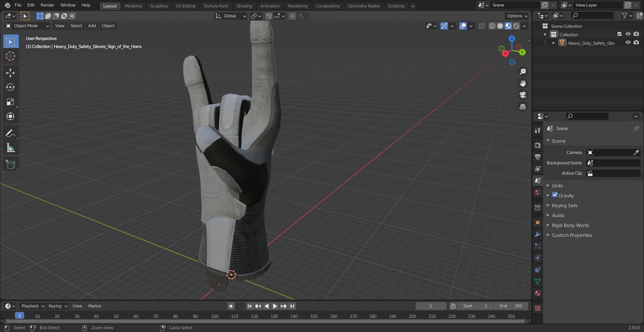Screen dimensions: 644x332
Task: Open the Tool properties tab
Action: pyautogui.click(x=537, y=130)
